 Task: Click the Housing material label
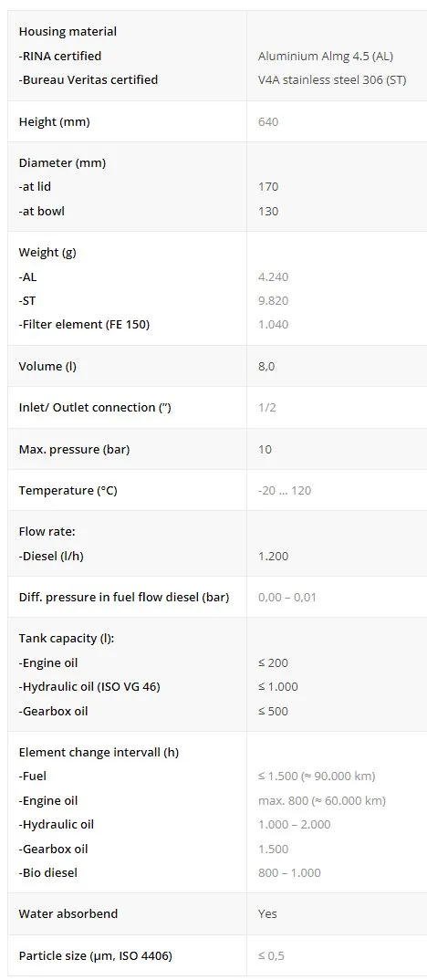[68, 31]
